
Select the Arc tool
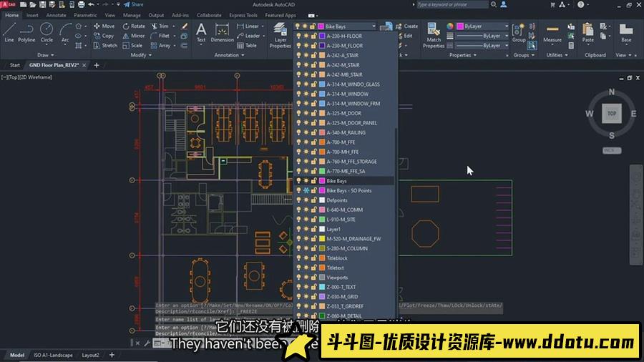click(x=65, y=32)
